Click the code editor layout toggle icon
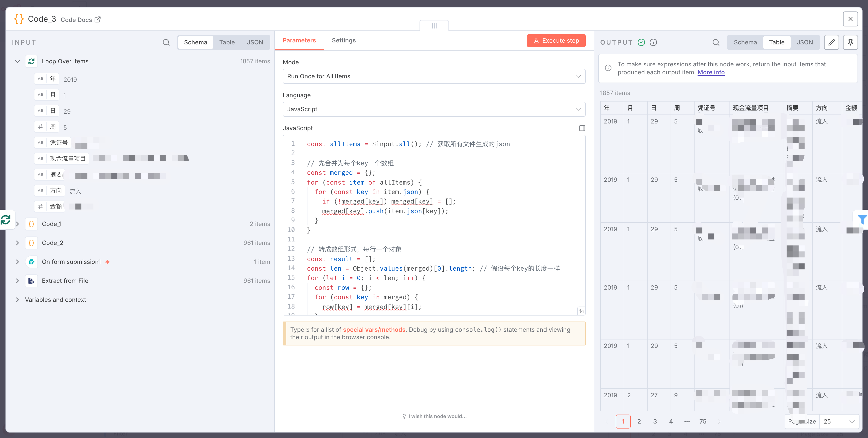This screenshot has width=868, height=438. [x=582, y=128]
